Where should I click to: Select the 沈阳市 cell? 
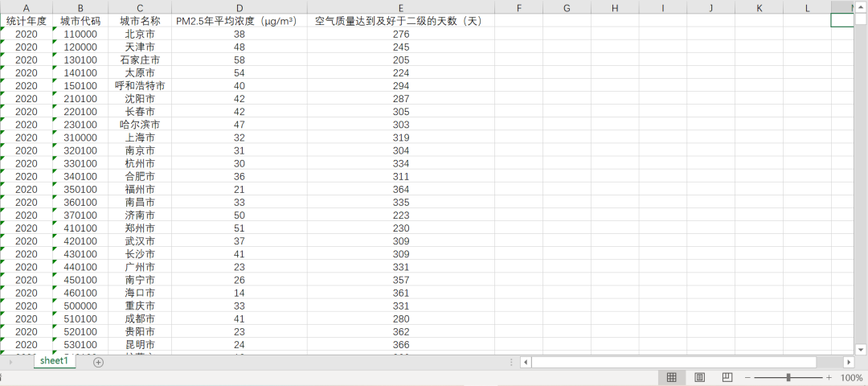140,99
